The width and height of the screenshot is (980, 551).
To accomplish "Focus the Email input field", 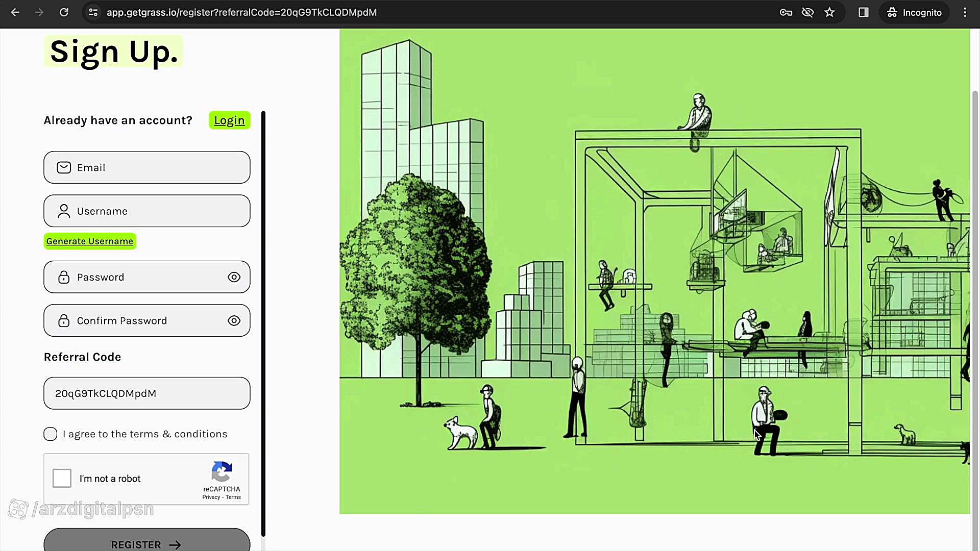I will click(147, 167).
